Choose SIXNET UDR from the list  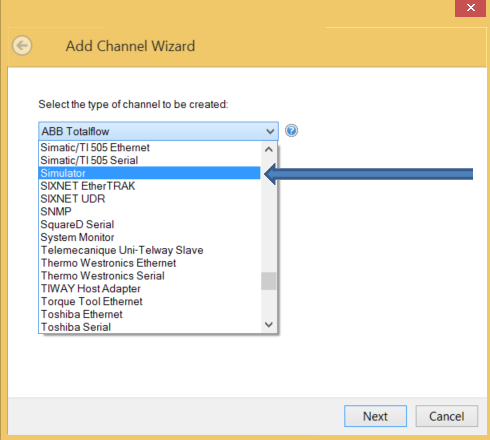[x=150, y=199]
